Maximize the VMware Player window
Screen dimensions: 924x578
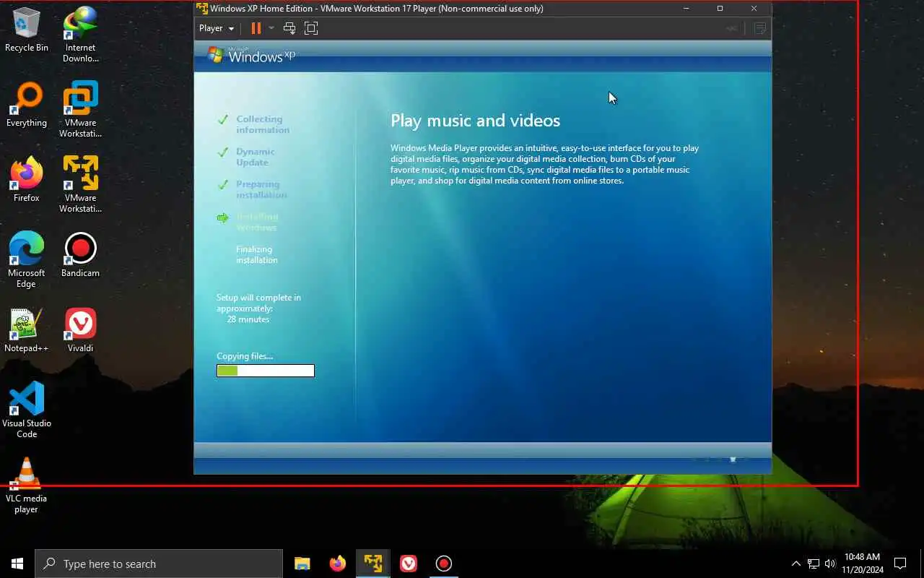coord(720,9)
